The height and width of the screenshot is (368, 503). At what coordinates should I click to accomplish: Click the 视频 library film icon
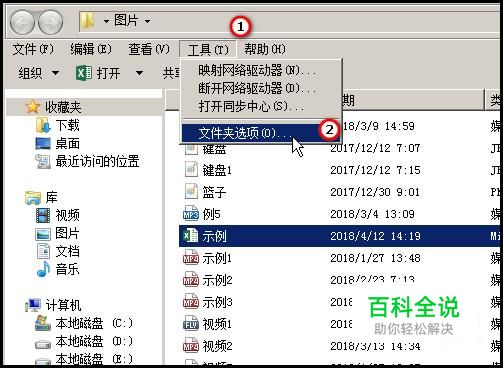(x=43, y=215)
